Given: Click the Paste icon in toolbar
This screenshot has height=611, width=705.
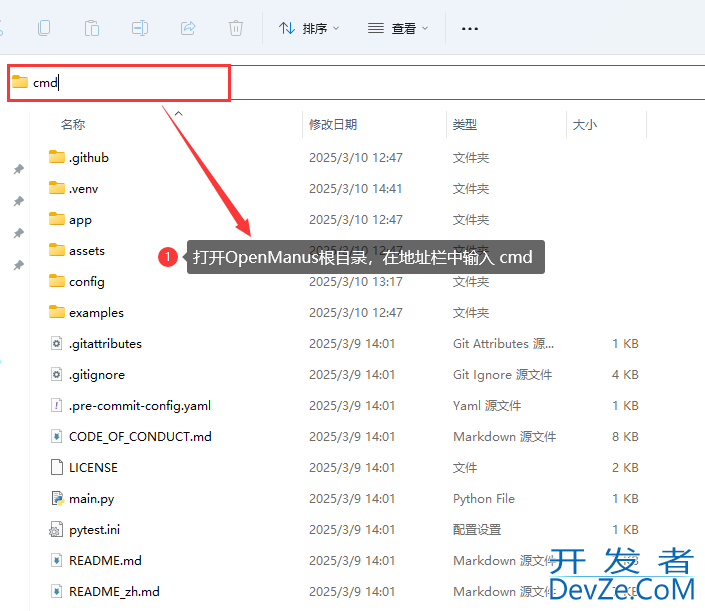Looking at the screenshot, I should (92, 28).
